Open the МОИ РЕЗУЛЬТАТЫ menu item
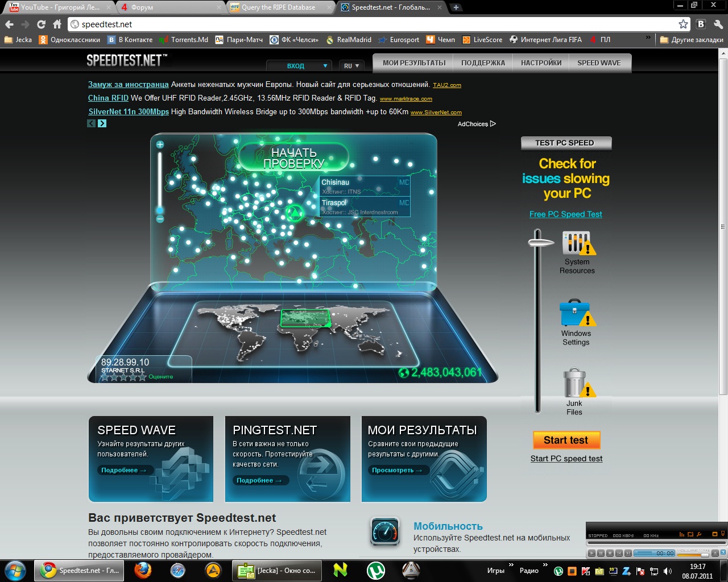 (413, 63)
